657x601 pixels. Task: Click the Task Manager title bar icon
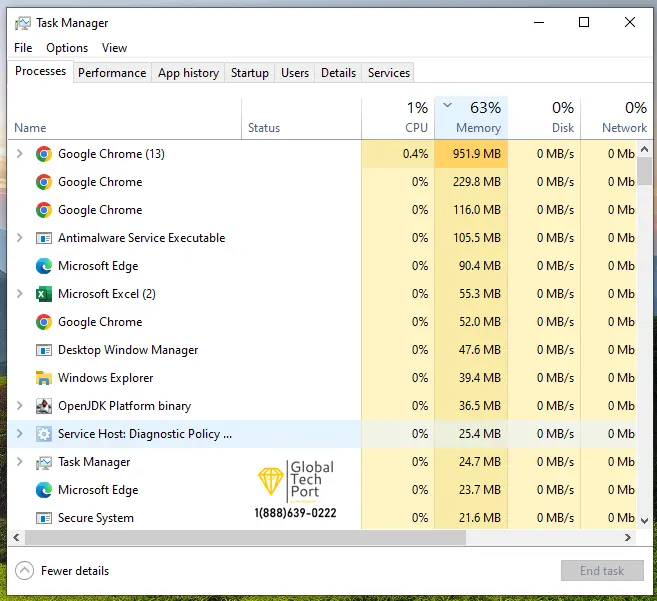point(23,23)
